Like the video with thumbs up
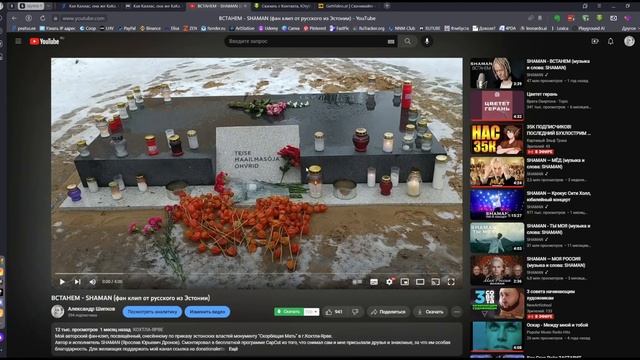 coord(334,312)
